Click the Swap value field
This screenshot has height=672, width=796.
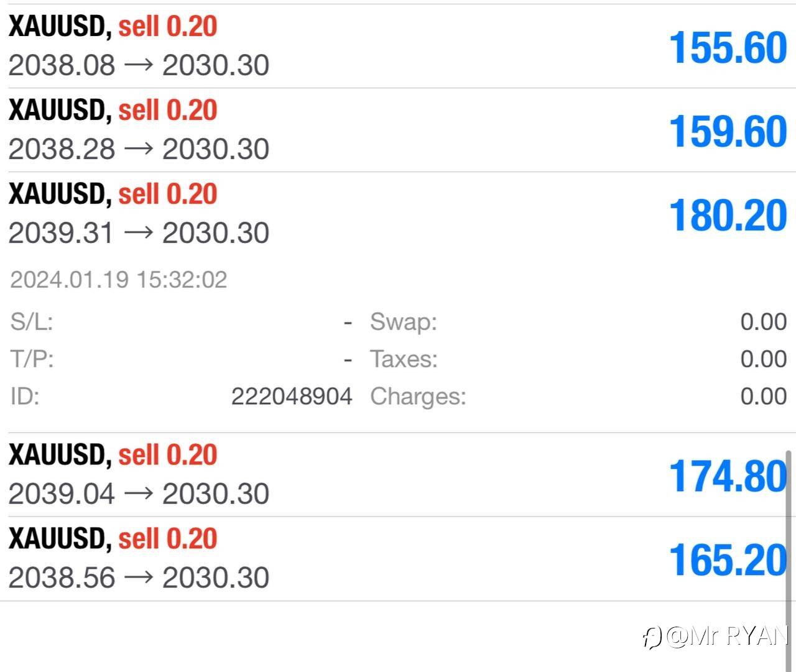point(763,322)
